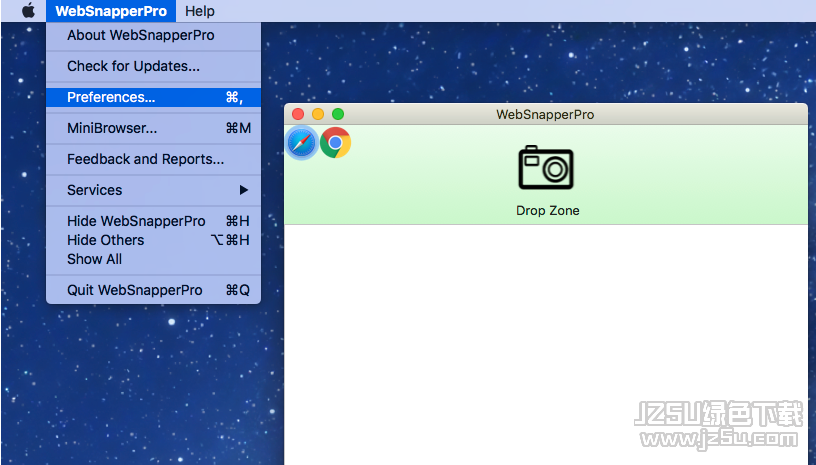Choose Hide WebSnapperPro
Screen dimensions: 816x465
click(x=154, y=221)
